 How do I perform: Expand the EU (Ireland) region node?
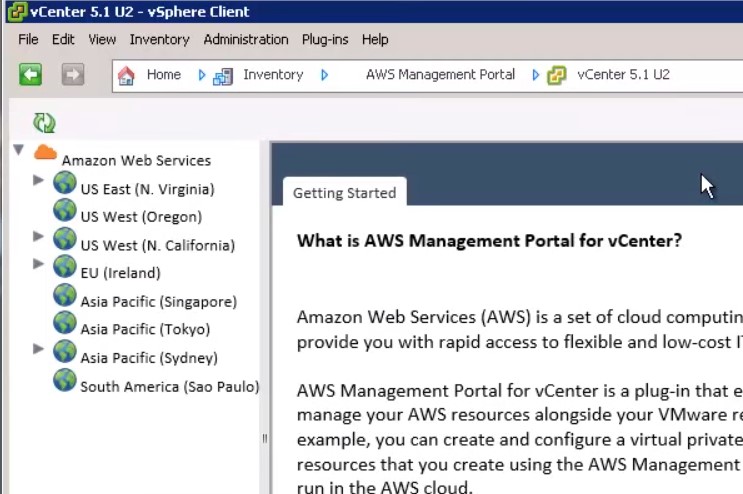pos(38,264)
